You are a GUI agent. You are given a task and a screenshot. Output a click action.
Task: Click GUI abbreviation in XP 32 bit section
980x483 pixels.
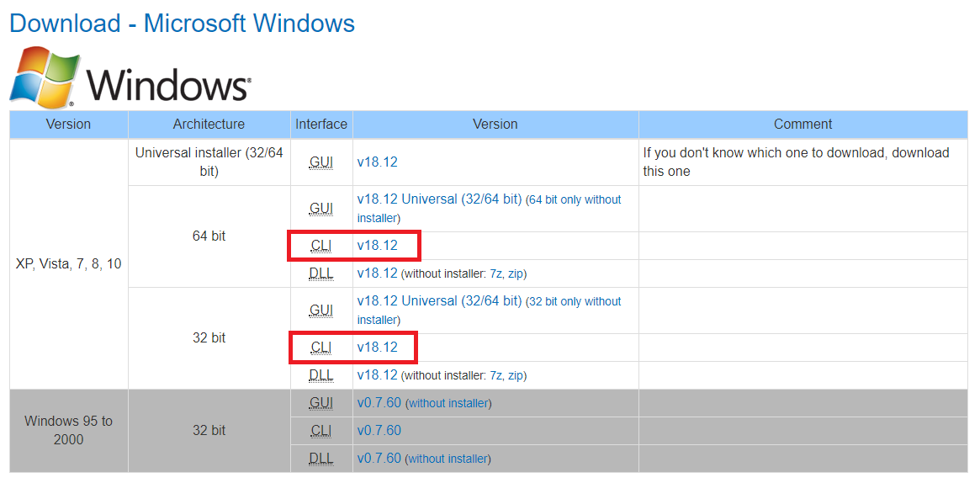pos(321,310)
